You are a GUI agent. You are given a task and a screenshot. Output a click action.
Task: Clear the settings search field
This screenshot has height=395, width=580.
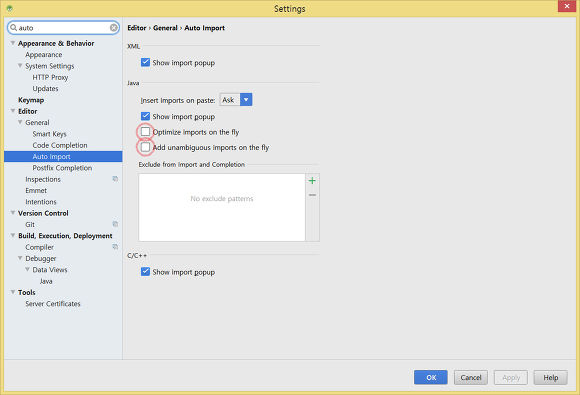pyautogui.click(x=114, y=28)
